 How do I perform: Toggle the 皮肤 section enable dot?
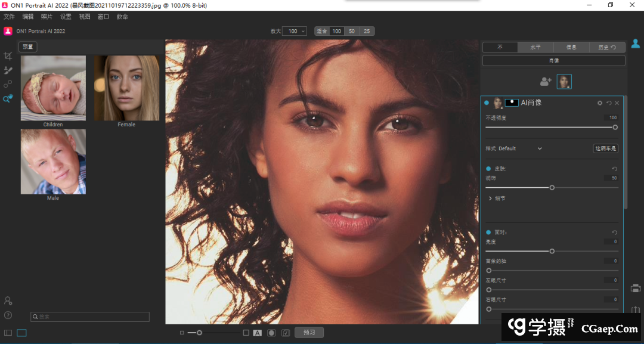[x=488, y=169]
